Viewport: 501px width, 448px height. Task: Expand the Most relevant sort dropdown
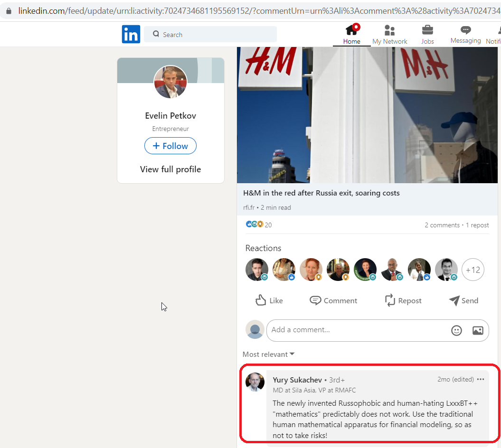pos(268,355)
